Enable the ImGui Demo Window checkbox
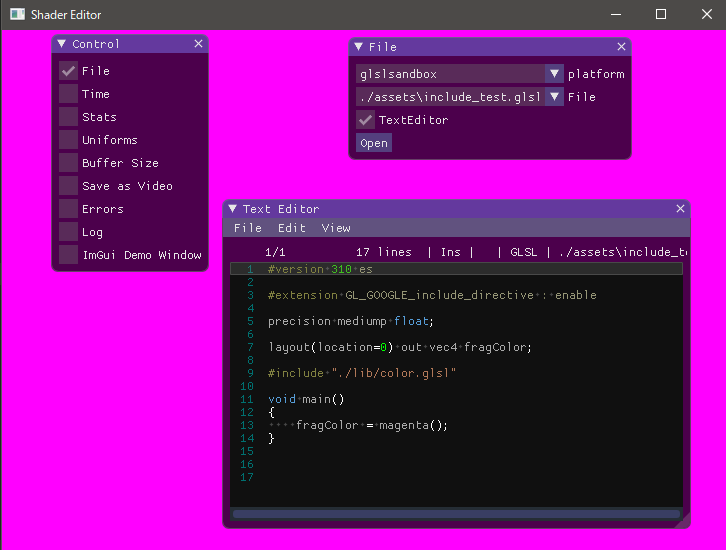This screenshot has width=726, height=550. 69,255
